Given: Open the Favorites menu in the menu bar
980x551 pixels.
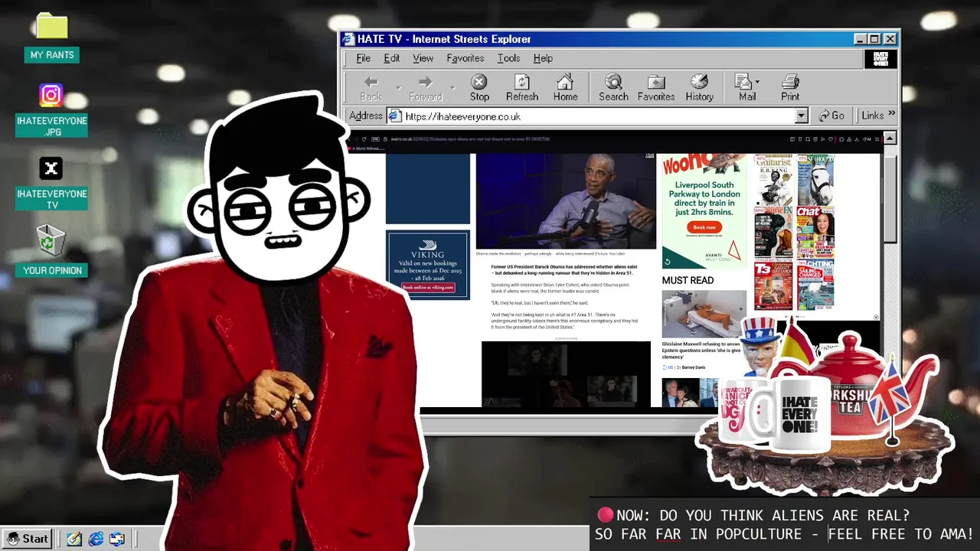Looking at the screenshot, I should 465,58.
